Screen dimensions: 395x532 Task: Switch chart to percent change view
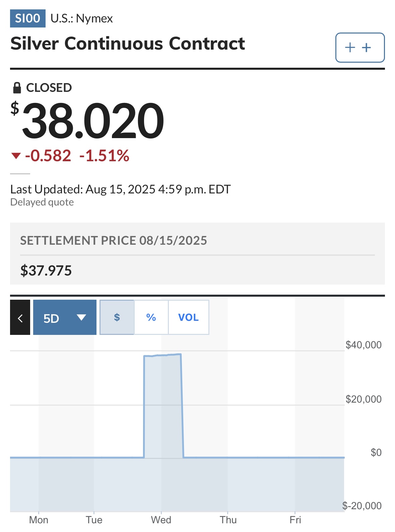click(151, 317)
